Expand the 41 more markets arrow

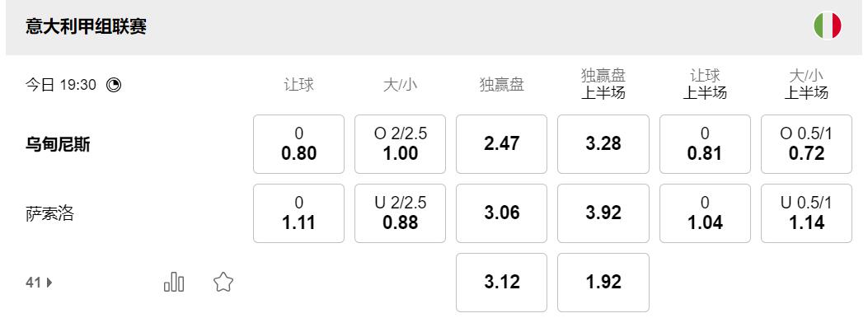pyautogui.click(x=49, y=283)
